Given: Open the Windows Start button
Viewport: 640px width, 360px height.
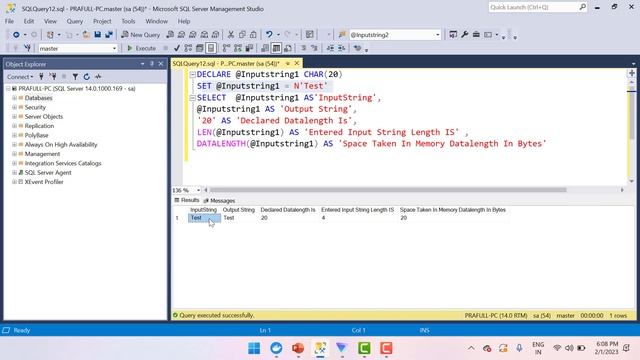Looking at the screenshot, I should [254, 348].
